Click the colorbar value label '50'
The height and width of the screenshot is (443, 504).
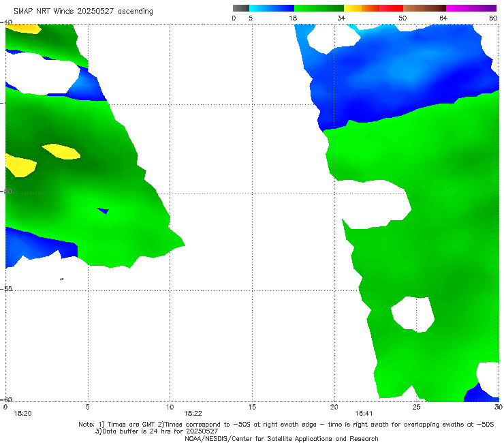(403, 18)
